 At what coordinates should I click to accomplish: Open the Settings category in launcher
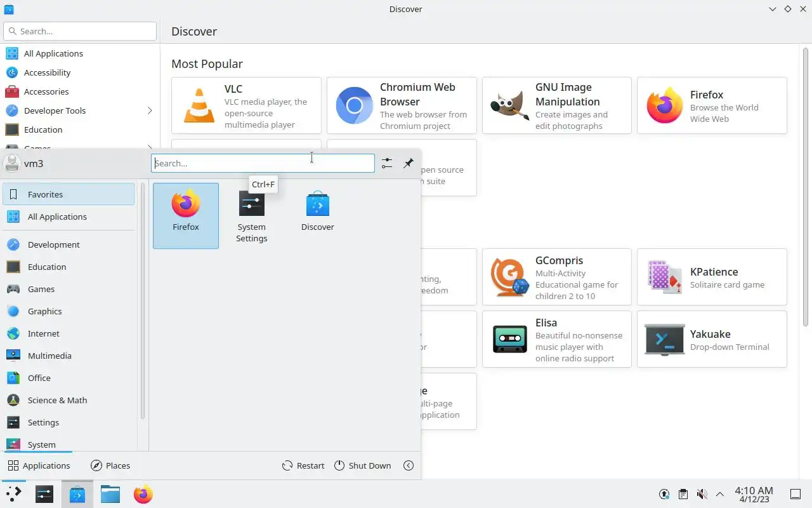click(69, 422)
